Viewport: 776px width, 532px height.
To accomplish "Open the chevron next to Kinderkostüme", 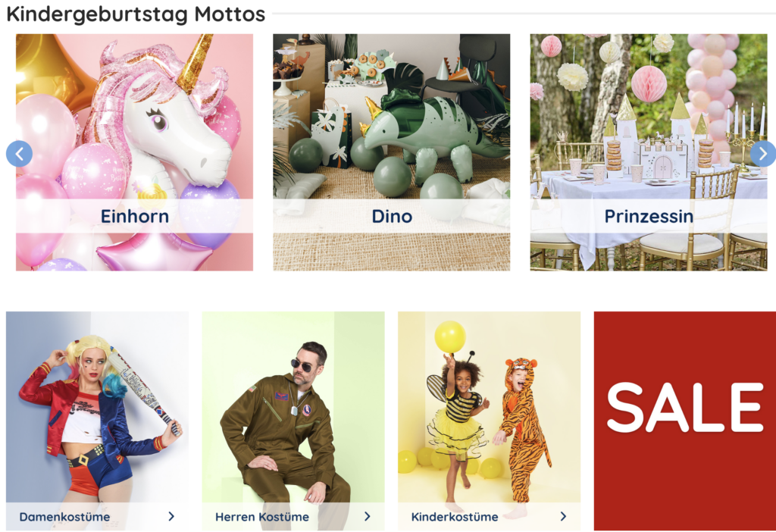I will click(563, 516).
